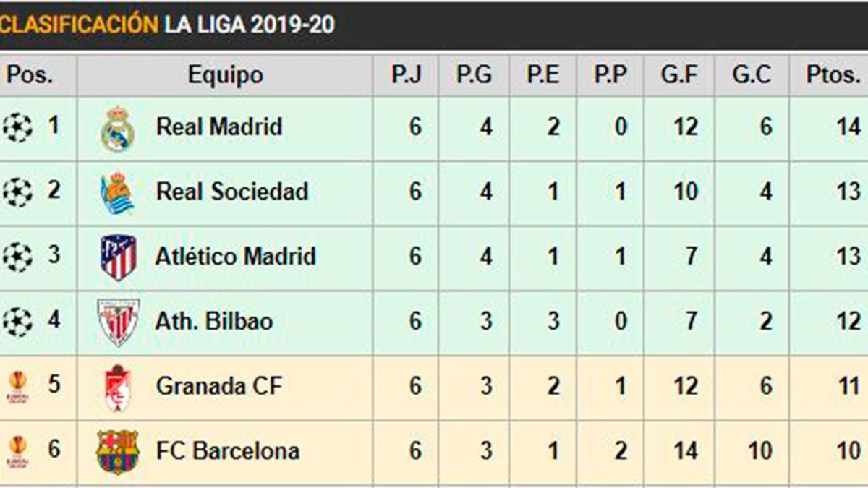The height and width of the screenshot is (488, 868).
Task: Open the Real Madrid team link
Action: (x=218, y=127)
